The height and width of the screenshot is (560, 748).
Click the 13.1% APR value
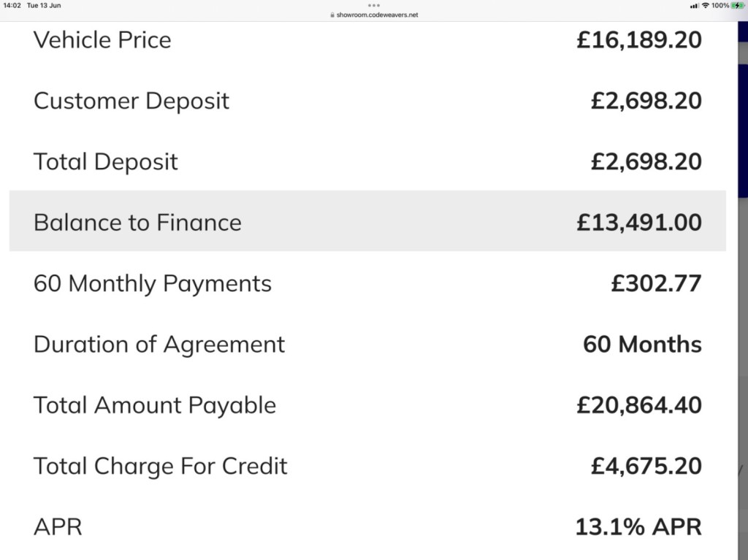[x=638, y=527]
